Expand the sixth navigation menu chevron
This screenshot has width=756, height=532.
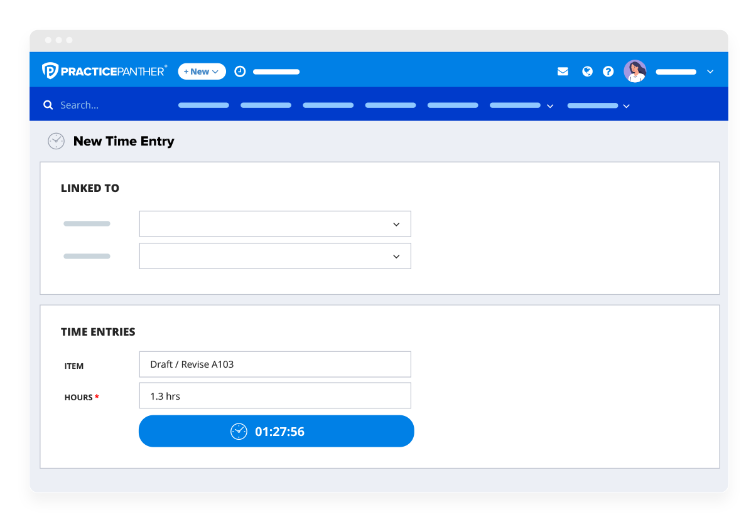click(550, 106)
